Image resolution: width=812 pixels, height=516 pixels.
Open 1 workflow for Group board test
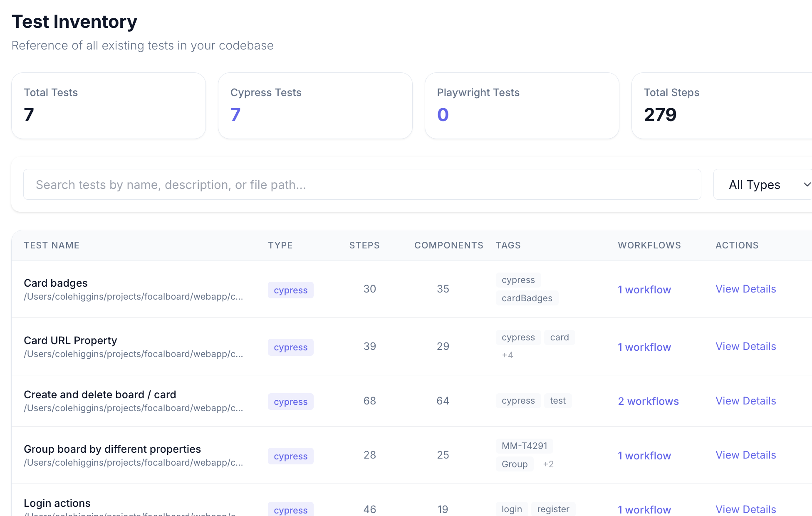pos(644,456)
